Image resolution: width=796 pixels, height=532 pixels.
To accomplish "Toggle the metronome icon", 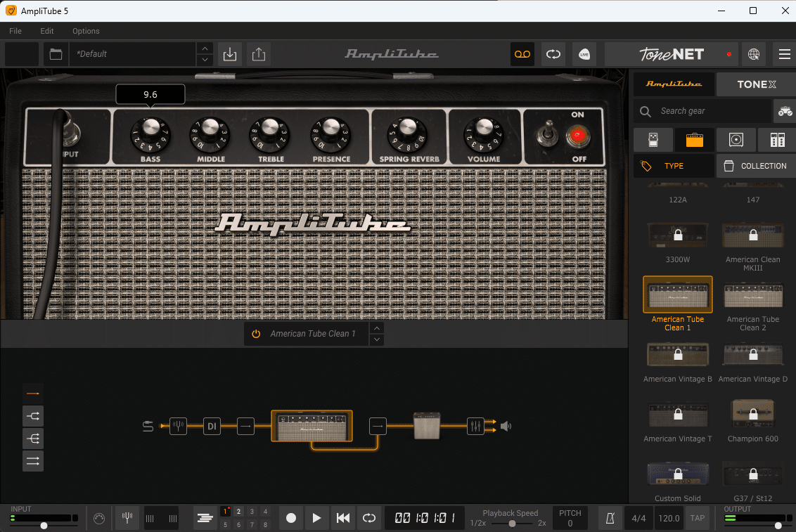I will coord(610,519).
